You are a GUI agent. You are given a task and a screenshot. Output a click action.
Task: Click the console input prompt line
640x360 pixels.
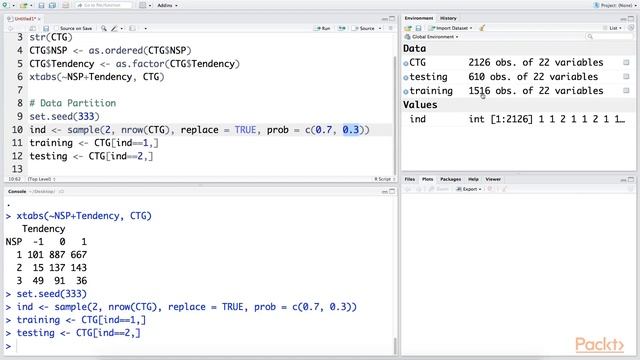(200, 346)
